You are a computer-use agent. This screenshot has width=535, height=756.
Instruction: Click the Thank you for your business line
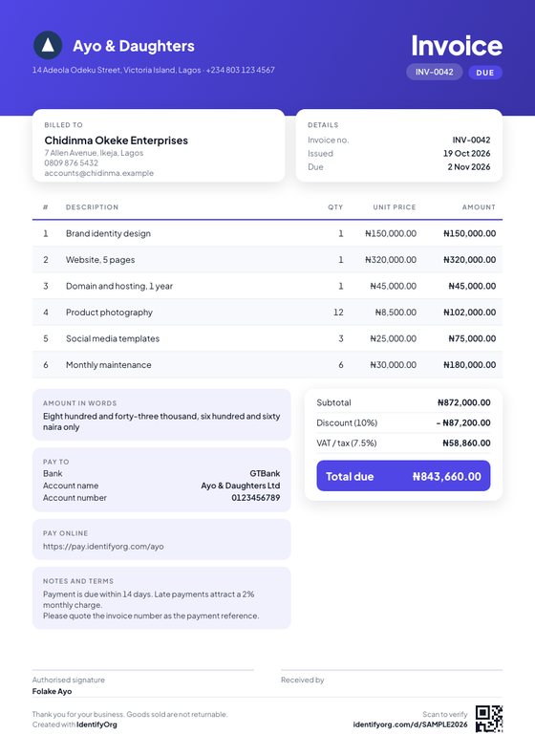tap(130, 714)
